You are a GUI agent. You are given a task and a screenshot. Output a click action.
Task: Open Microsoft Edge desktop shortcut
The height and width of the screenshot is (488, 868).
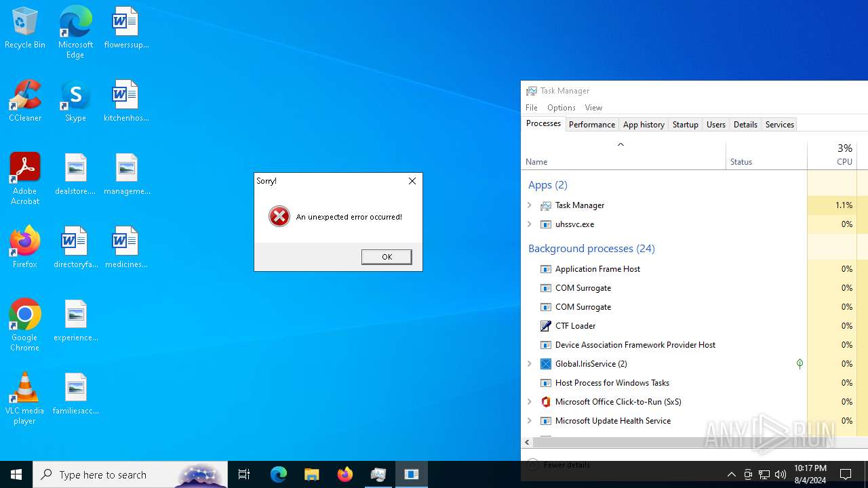[x=75, y=32]
